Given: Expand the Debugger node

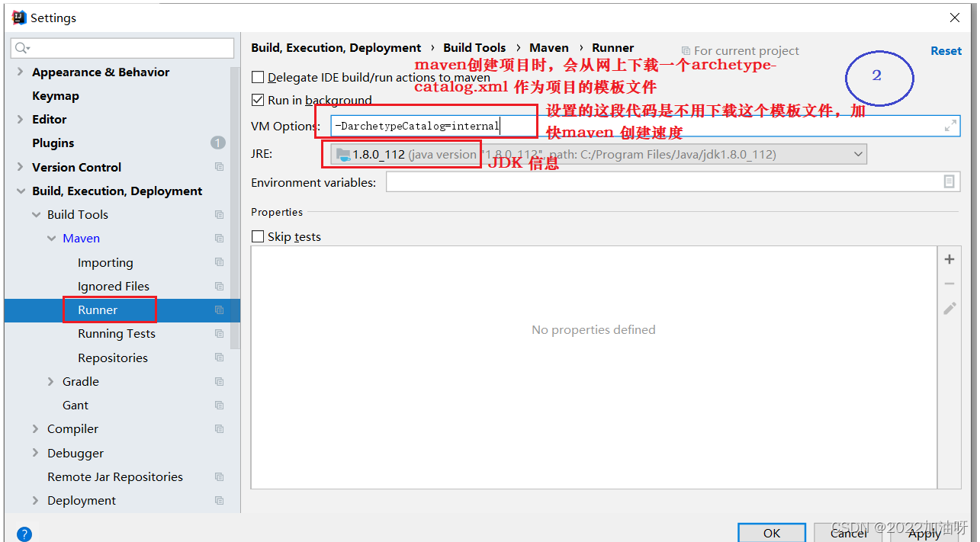Looking at the screenshot, I should point(35,453).
